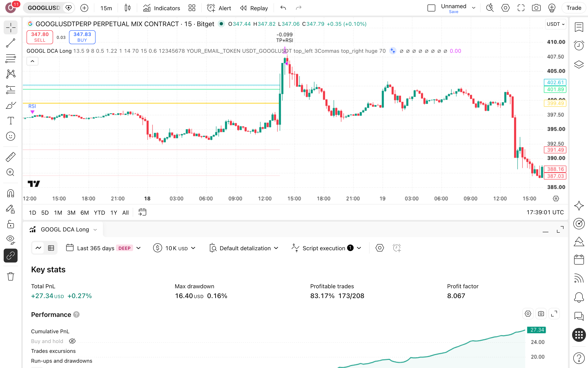Select the 1M time range

[58, 212]
